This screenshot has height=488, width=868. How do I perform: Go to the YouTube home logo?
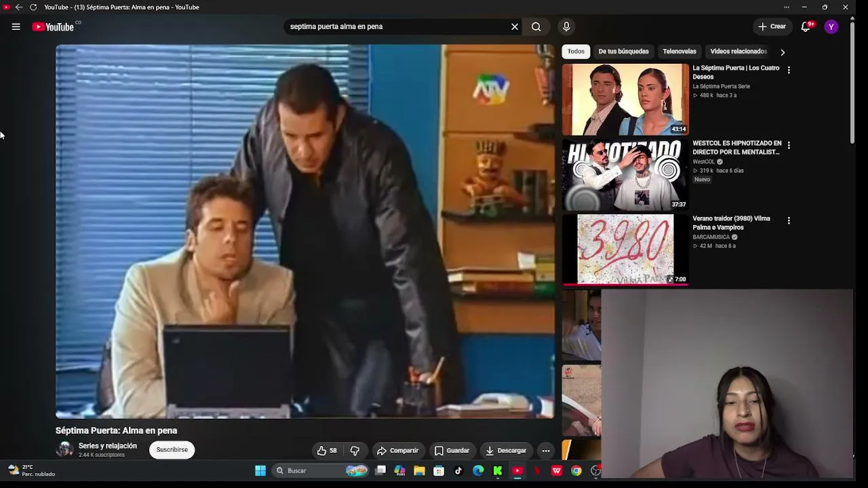(53, 26)
